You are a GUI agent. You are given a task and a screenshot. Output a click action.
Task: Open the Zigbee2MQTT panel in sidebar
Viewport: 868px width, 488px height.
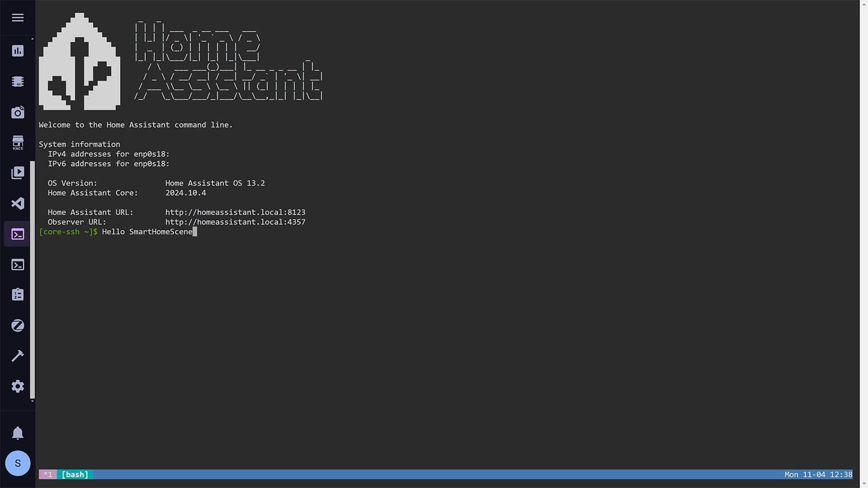point(18,325)
